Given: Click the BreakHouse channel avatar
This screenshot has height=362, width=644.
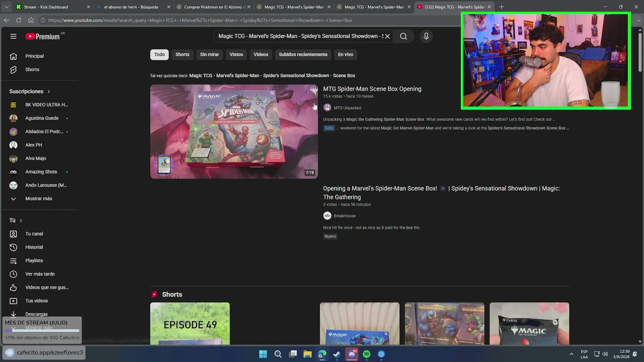Looking at the screenshot, I should point(327,216).
